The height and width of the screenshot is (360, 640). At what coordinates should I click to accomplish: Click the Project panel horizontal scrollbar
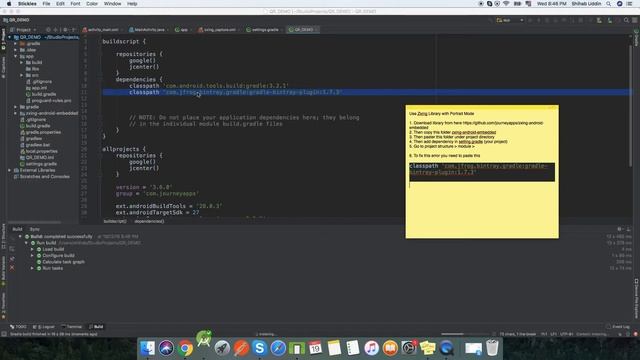34,222
